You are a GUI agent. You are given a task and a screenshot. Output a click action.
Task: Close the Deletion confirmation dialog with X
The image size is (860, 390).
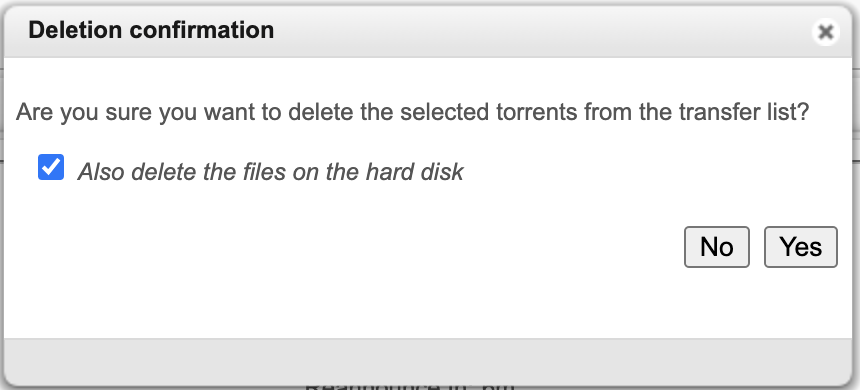[825, 32]
